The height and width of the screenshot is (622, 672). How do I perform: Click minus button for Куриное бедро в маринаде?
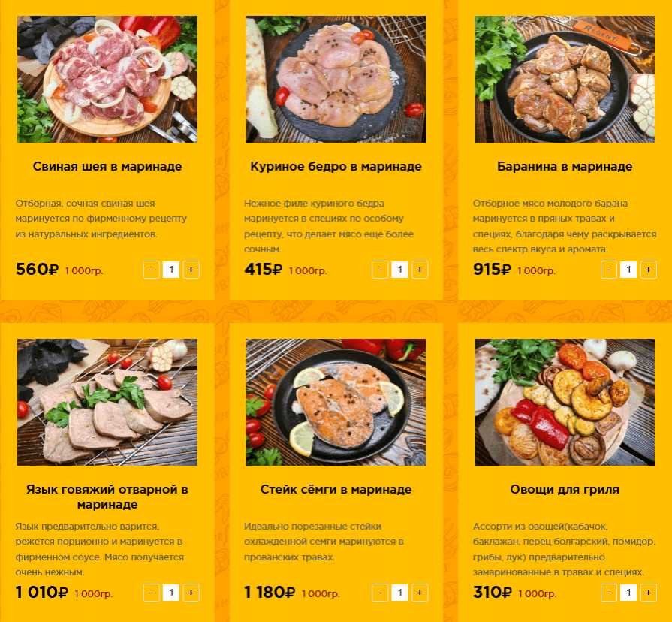click(380, 270)
